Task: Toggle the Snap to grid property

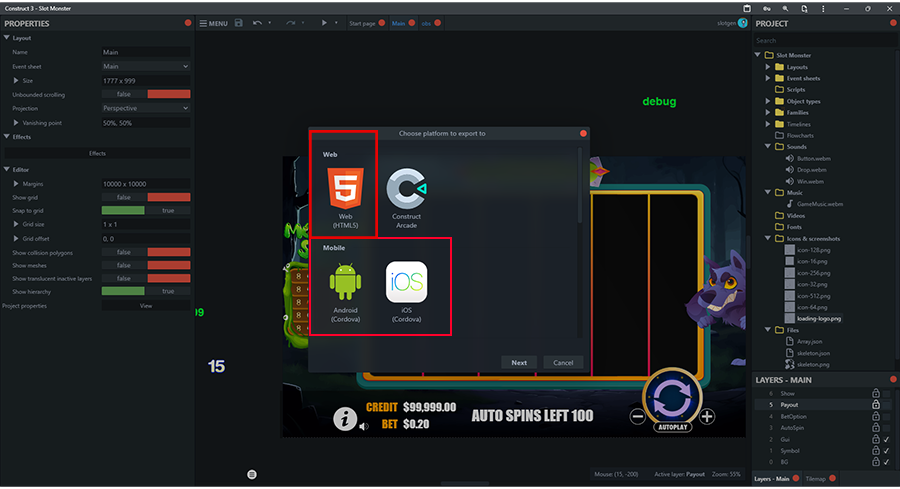Action: (x=146, y=210)
